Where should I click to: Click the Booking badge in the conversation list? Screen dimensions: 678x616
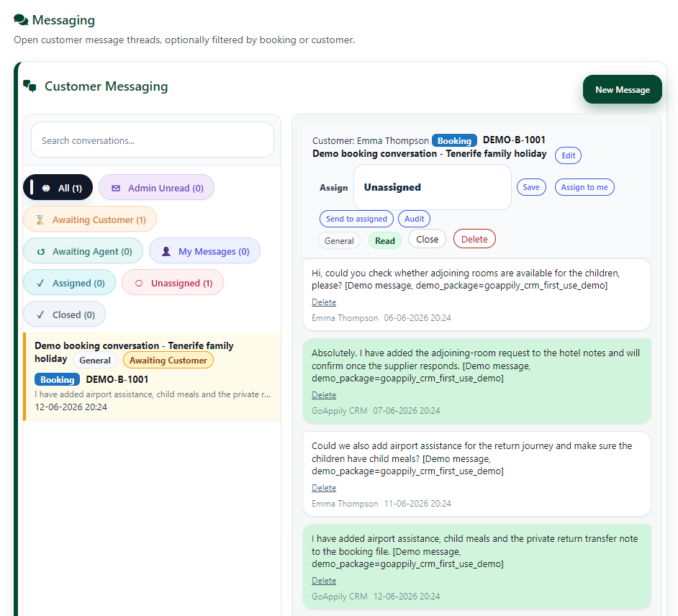click(x=57, y=379)
